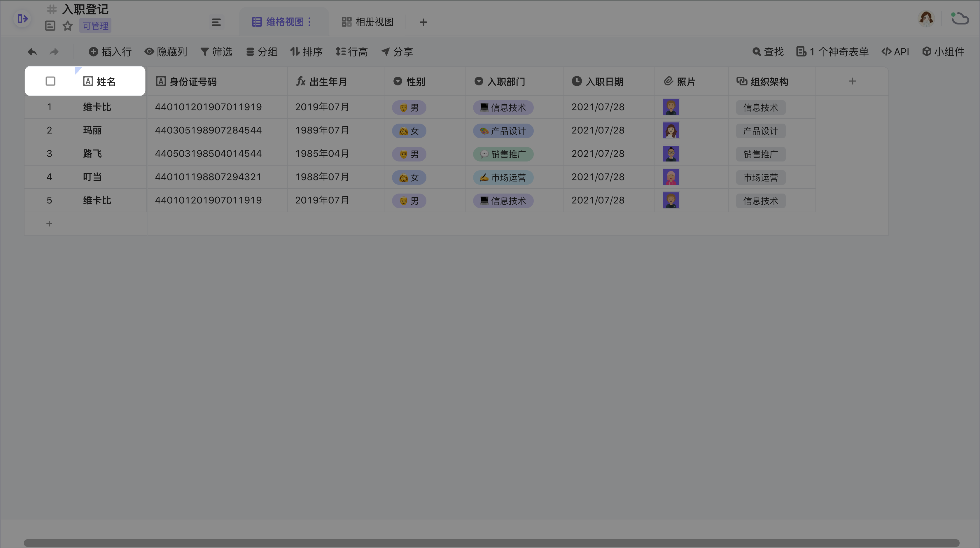980x548 pixels.
Task: Click 产品设计 in 组织架构 column
Action: [760, 131]
